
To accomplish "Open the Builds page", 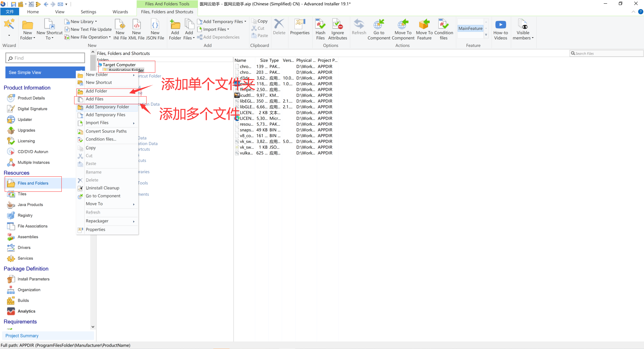I will point(23,301).
